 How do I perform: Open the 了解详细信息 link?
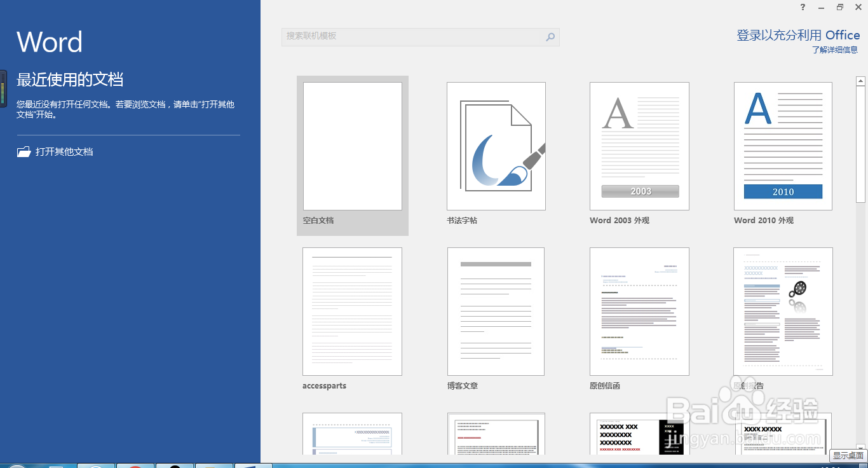(835, 50)
